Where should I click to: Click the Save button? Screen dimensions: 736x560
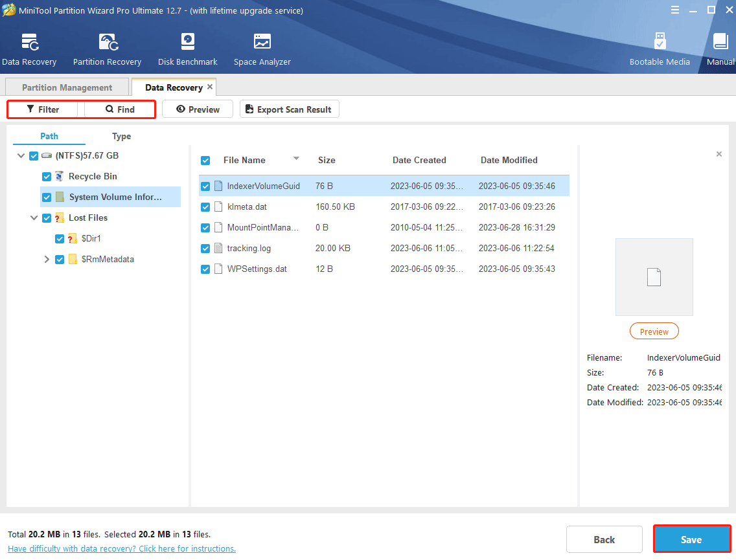691,539
